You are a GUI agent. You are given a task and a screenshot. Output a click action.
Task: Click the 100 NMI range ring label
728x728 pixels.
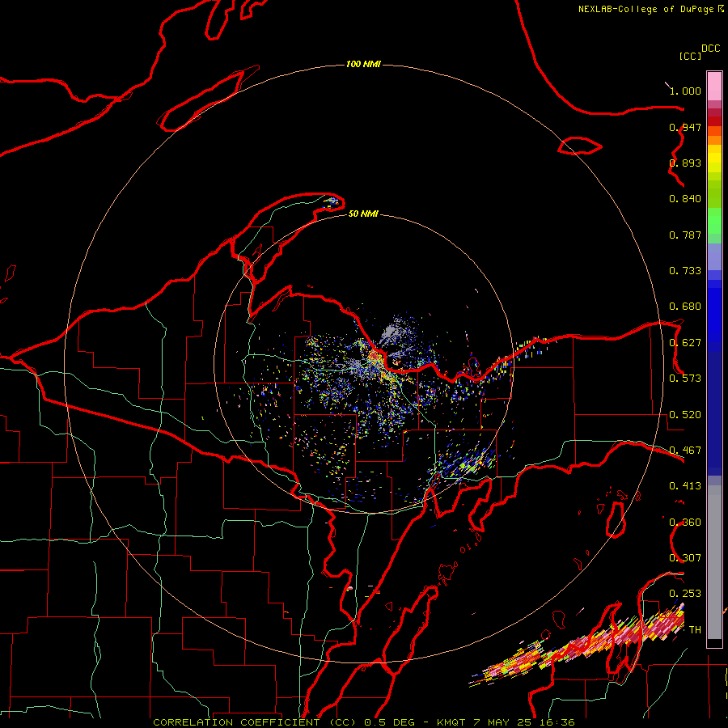click(363, 64)
